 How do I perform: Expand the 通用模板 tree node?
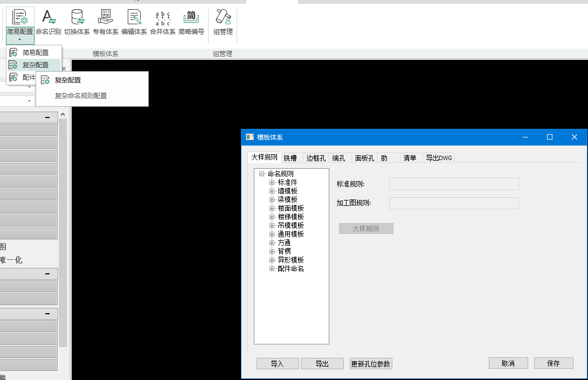pos(272,234)
